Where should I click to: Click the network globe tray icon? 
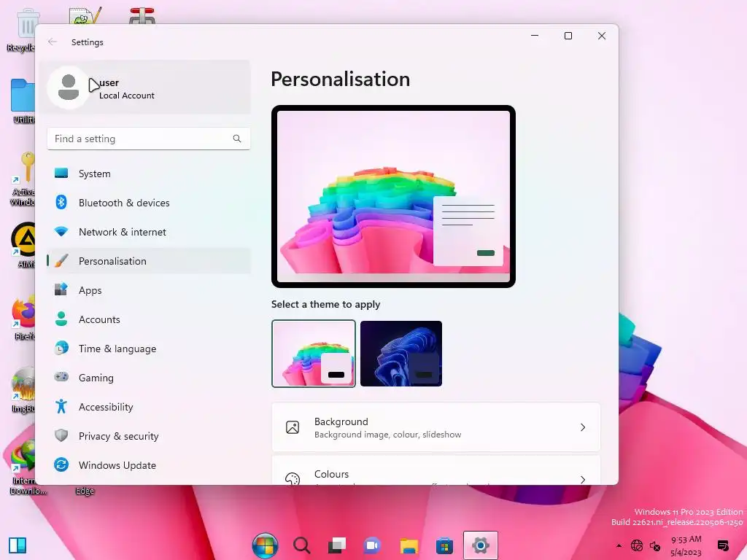637,545
